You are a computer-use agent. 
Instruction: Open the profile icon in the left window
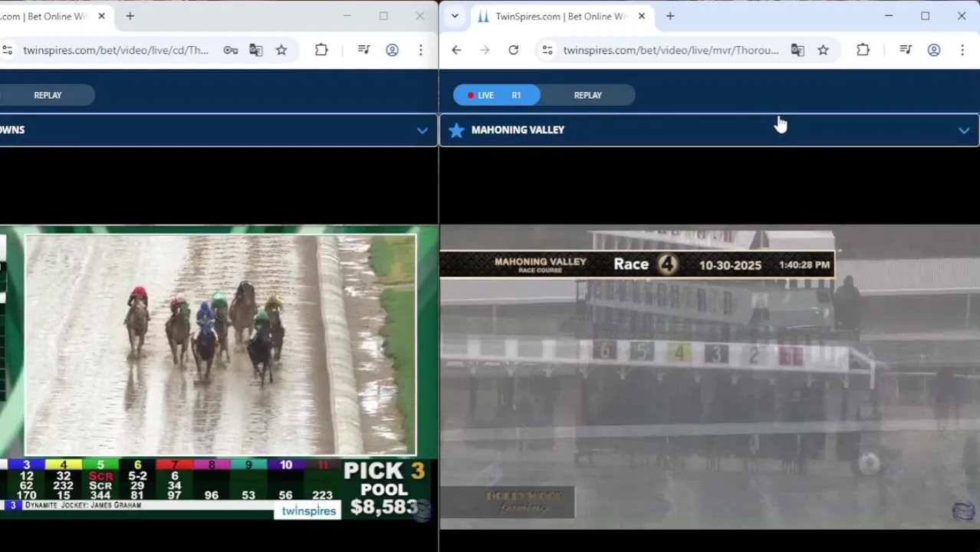coord(392,50)
